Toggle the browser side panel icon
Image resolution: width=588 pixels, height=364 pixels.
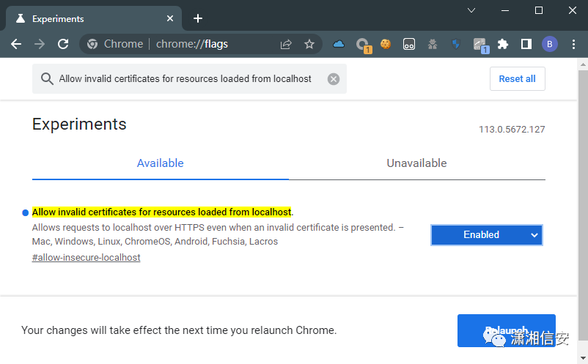(x=526, y=44)
